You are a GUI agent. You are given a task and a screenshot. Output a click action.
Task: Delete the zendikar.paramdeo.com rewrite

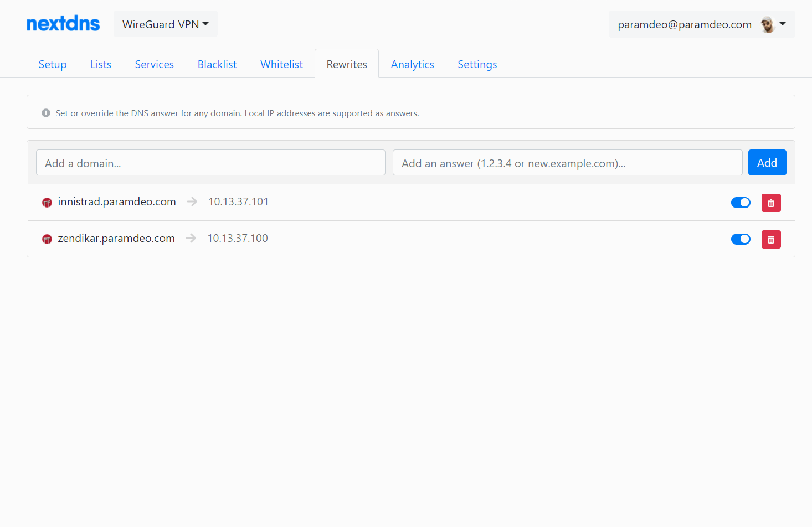click(x=771, y=239)
